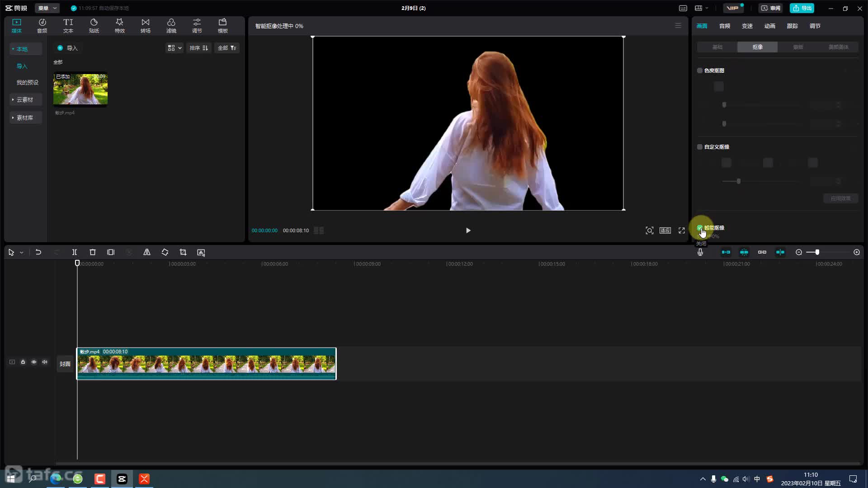Uncheck the 智能抠像 smart cutout checkbox

pos(700,228)
